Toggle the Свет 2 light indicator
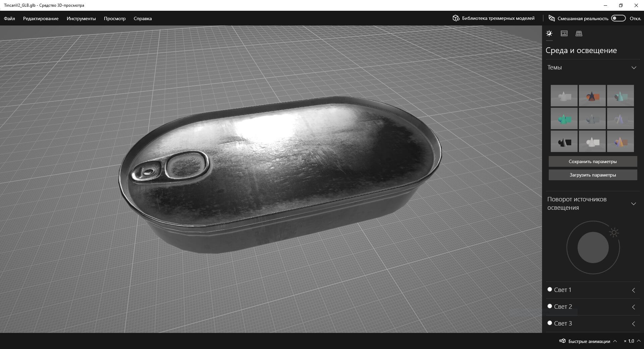 click(549, 306)
